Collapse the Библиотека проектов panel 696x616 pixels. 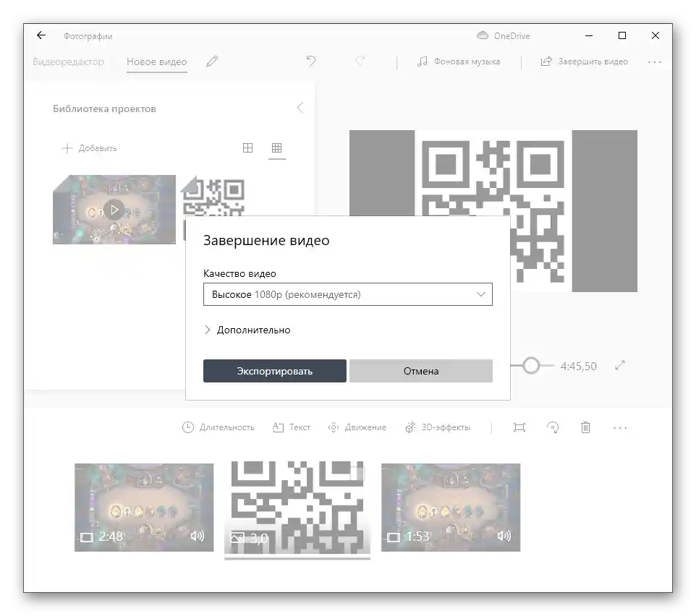point(300,108)
